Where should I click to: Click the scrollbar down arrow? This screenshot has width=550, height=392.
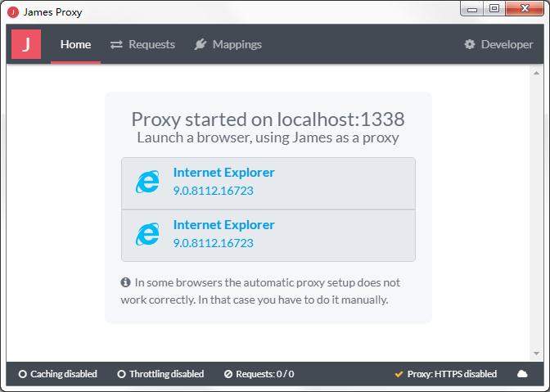(538, 354)
